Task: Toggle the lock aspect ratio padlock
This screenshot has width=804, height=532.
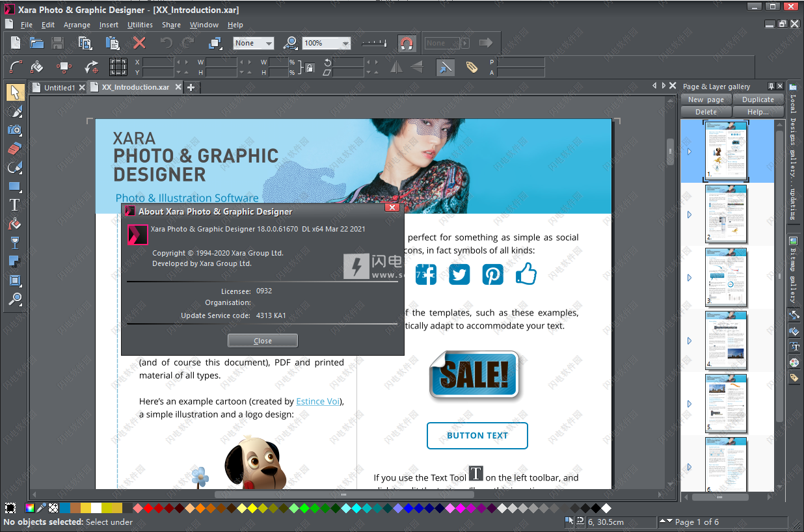Action: 310,67
